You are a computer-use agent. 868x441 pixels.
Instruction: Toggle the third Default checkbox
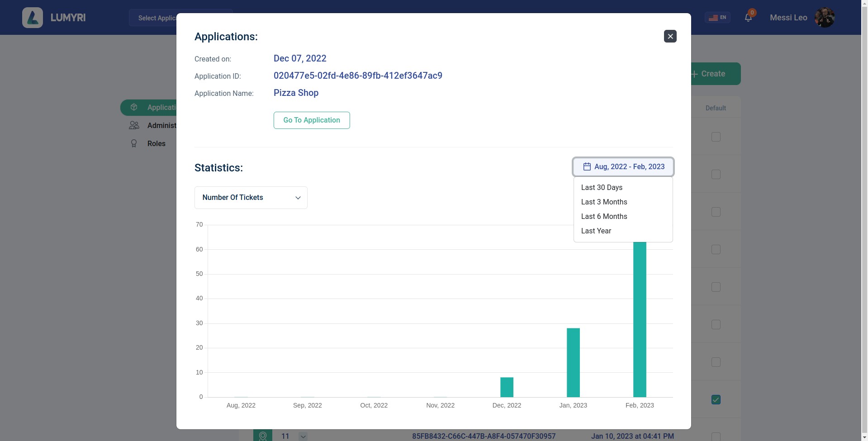(x=716, y=212)
